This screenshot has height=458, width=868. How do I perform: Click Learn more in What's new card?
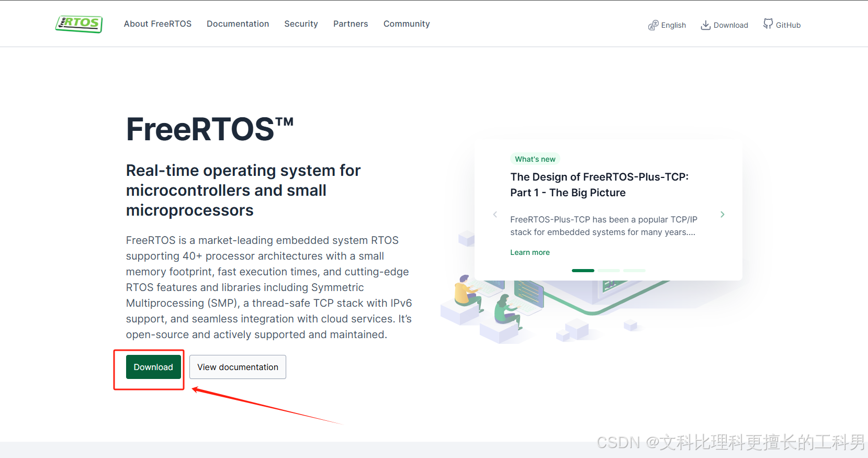(x=530, y=252)
